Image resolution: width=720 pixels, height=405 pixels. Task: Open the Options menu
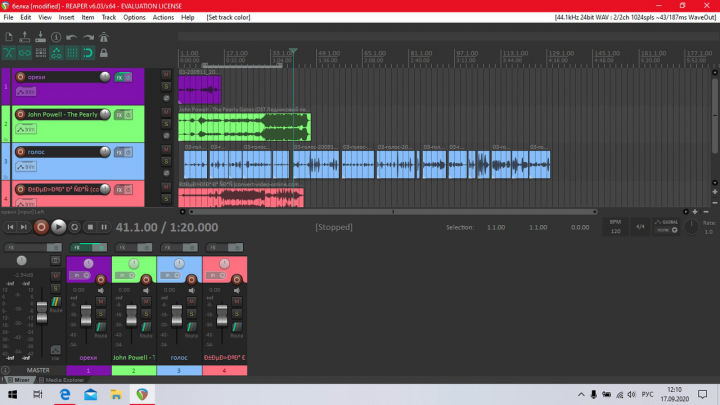click(134, 17)
